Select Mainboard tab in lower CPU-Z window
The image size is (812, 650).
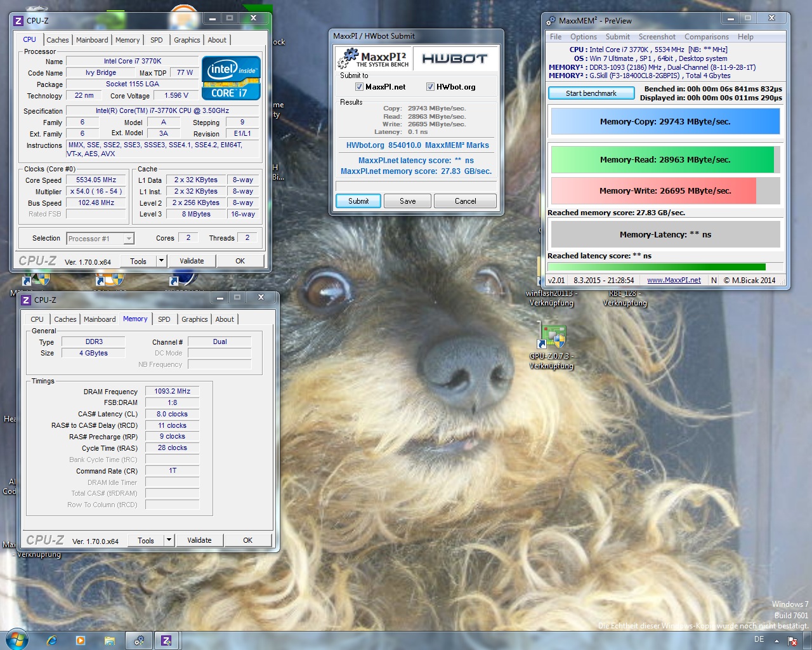coord(100,319)
